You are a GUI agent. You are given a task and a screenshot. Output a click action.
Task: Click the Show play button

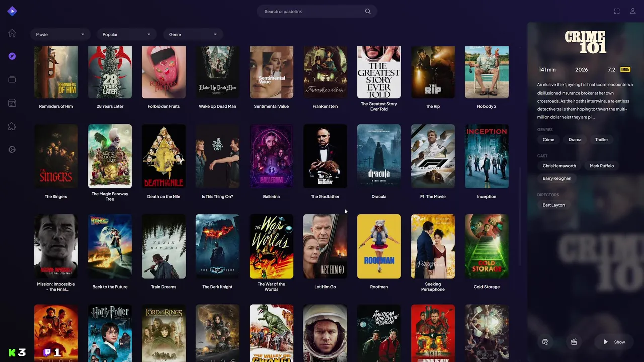[614, 342]
